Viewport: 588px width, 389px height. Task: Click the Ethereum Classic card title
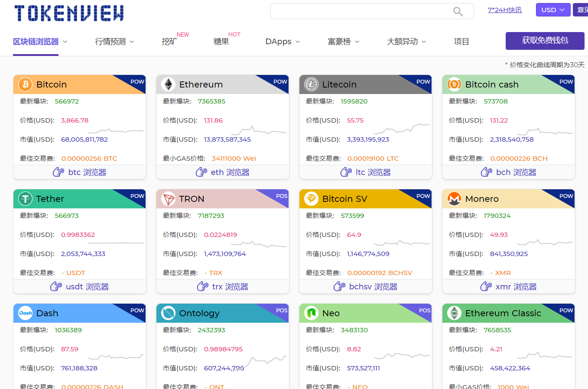coord(503,313)
